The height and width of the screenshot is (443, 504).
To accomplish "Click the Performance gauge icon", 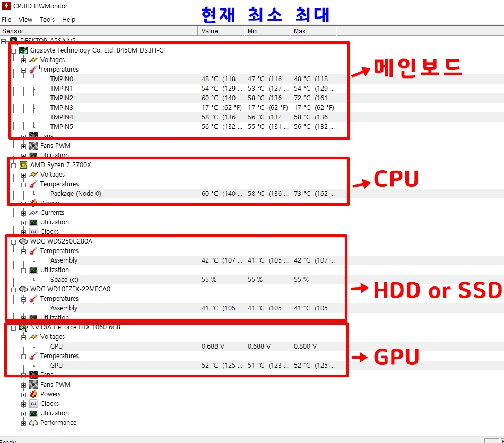I will coord(33,423).
